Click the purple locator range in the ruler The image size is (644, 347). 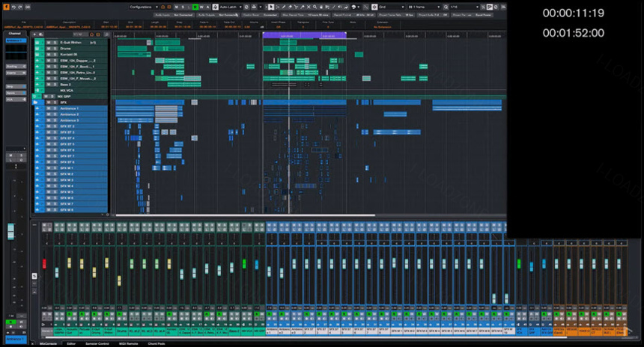coord(304,35)
